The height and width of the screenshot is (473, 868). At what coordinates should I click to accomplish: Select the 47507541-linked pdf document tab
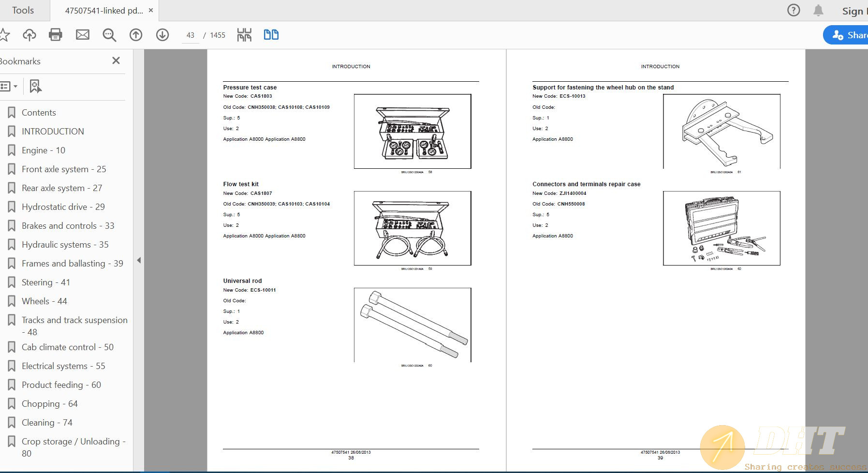pos(104,10)
